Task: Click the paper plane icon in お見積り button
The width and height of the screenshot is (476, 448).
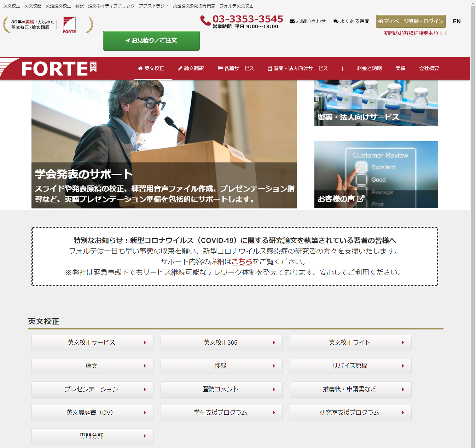Action: 128,41
